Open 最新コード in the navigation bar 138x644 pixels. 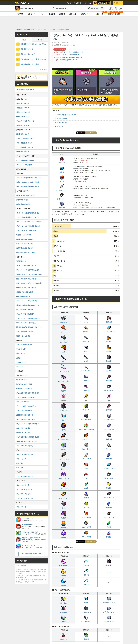click(x=31, y=14)
